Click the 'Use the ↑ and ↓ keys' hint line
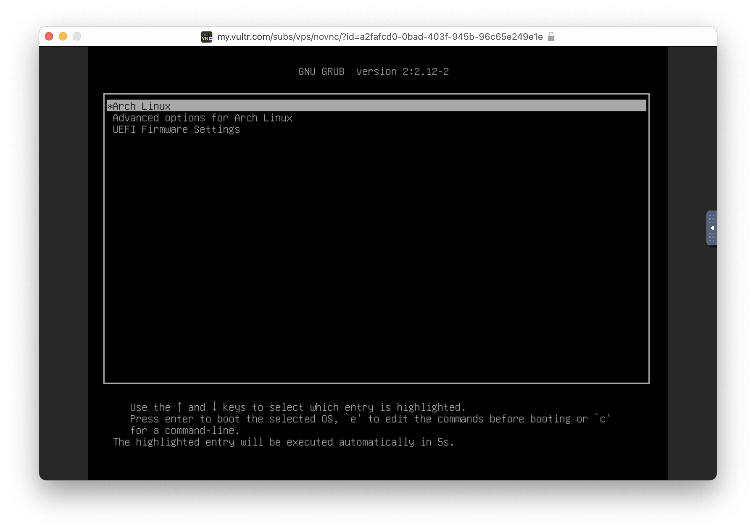756x532 pixels. pyautogui.click(x=298, y=407)
